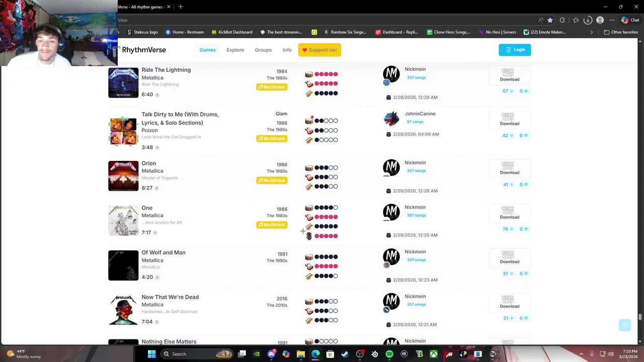The image size is (644, 362).
Task: Open the Copilot Chat button
Action: click(630, 20)
